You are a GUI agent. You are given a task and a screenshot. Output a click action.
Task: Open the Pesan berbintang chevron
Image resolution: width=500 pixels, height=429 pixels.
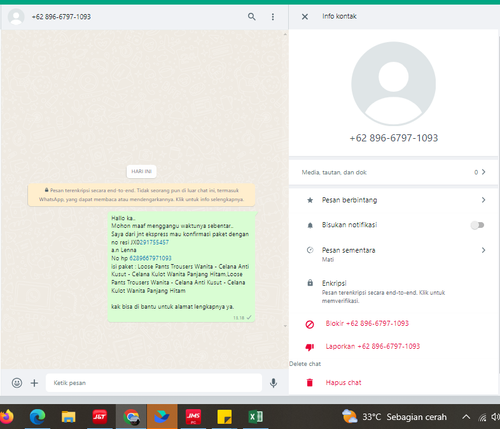pyautogui.click(x=483, y=200)
